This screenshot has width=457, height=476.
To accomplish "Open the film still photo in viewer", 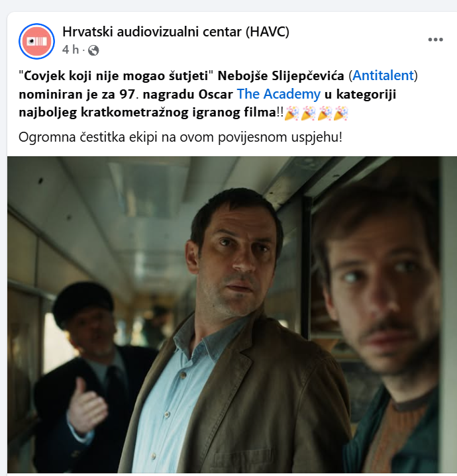I will coord(232,315).
